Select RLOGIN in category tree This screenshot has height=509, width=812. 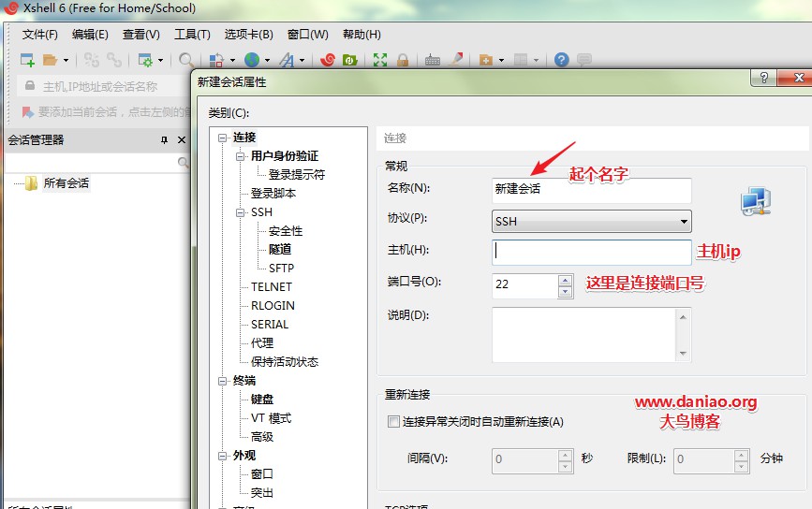point(273,305)
